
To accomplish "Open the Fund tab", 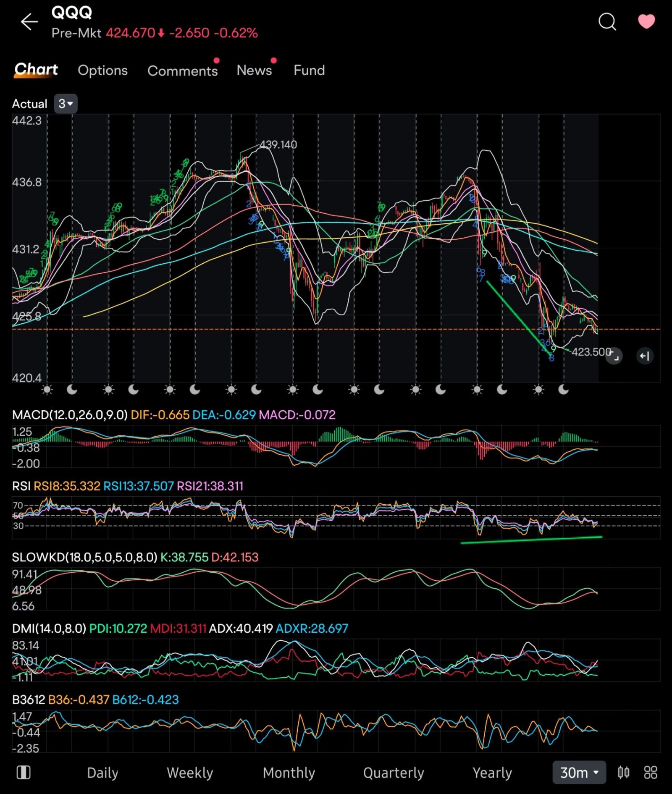I will pyautogui.click(x=309, y=70).
